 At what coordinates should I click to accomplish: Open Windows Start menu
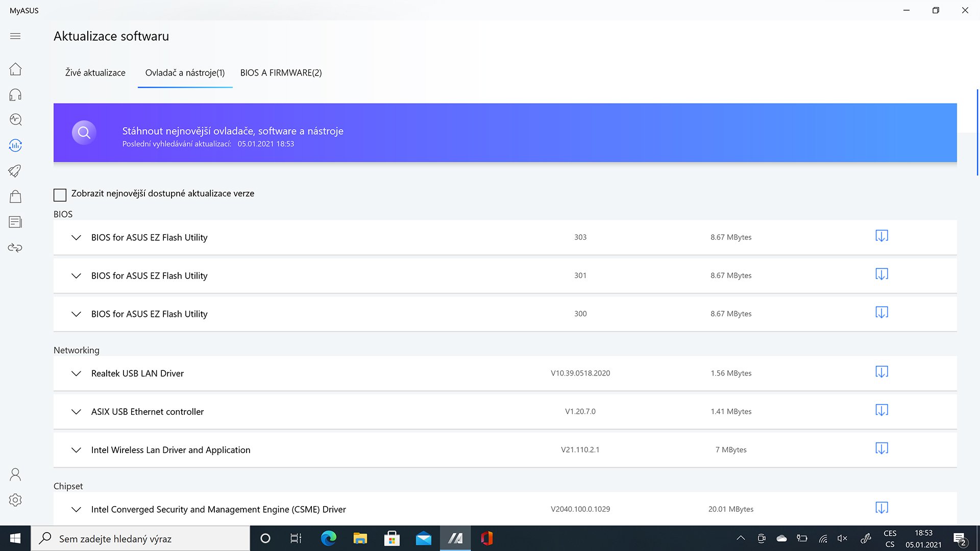pos(15,538)
